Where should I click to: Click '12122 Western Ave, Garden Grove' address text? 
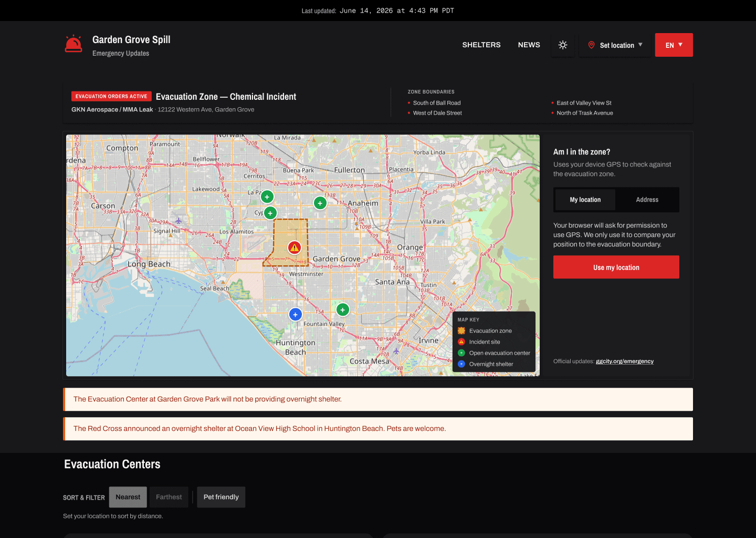[206, 110]
